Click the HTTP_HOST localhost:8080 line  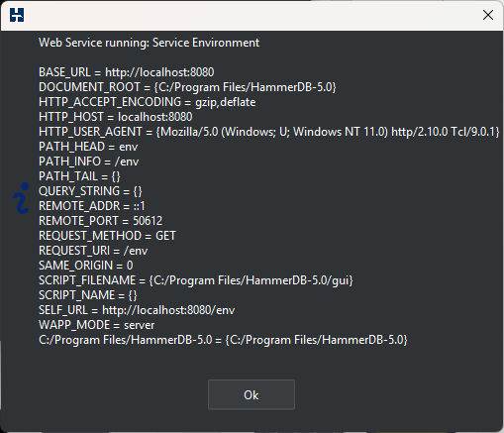point(116,117)
